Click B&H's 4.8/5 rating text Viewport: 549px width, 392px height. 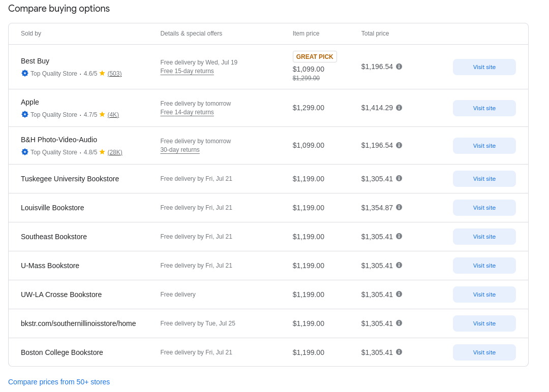(x=90, y=152)
